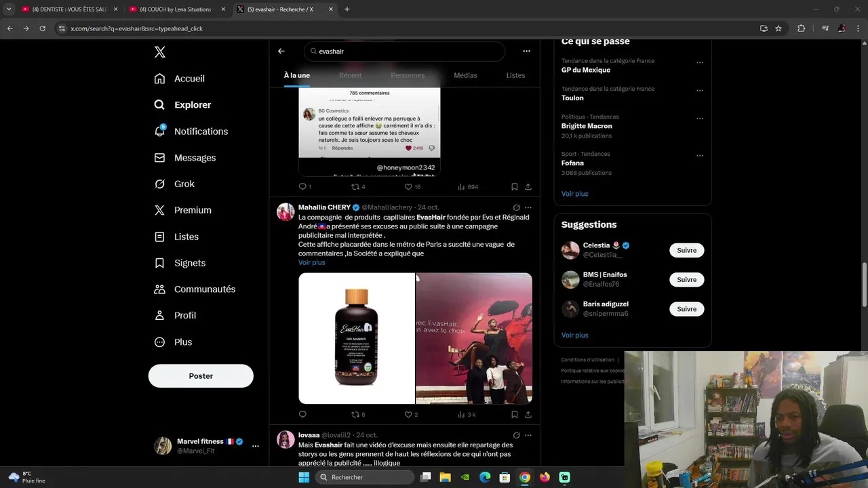This screenshot has height=488, width=868.
Task: Share the post with 894 views
Action: point(528,186)
